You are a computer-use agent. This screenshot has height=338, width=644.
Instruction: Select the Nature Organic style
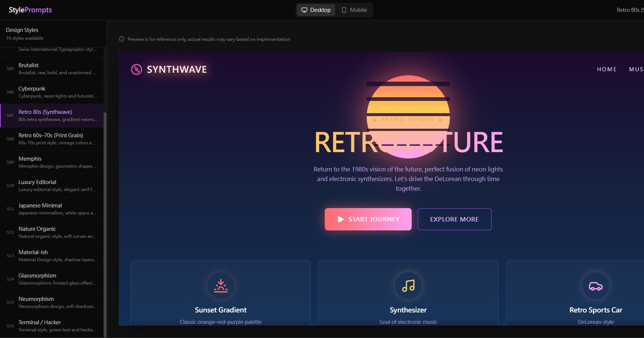coord(52,232)
